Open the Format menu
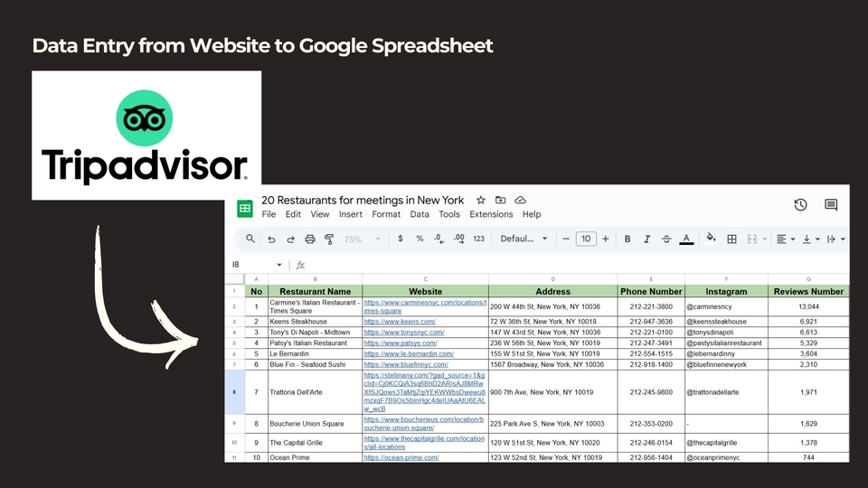This screenshot has width=868, height=488. tap(386, 214)
